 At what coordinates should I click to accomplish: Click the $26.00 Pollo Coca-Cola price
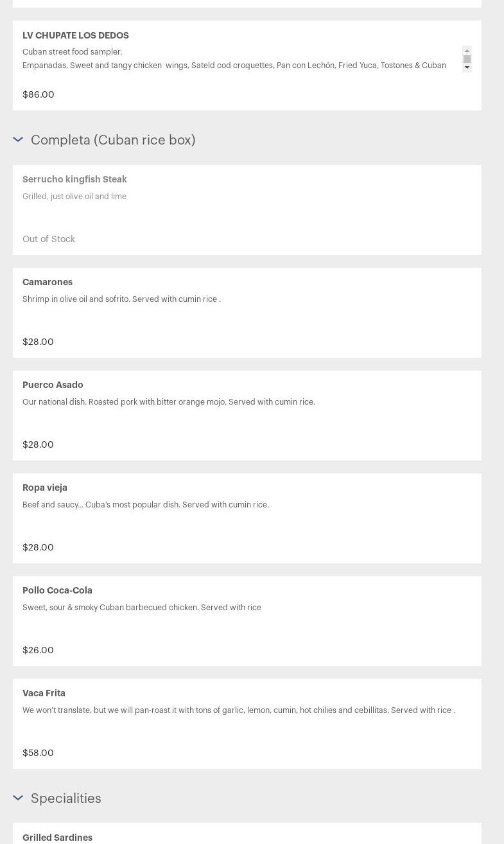[38, 650]
